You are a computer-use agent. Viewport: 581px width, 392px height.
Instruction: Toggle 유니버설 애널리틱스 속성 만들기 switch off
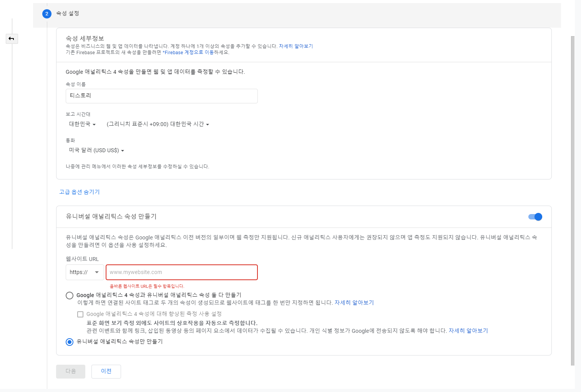click(535, 217)
